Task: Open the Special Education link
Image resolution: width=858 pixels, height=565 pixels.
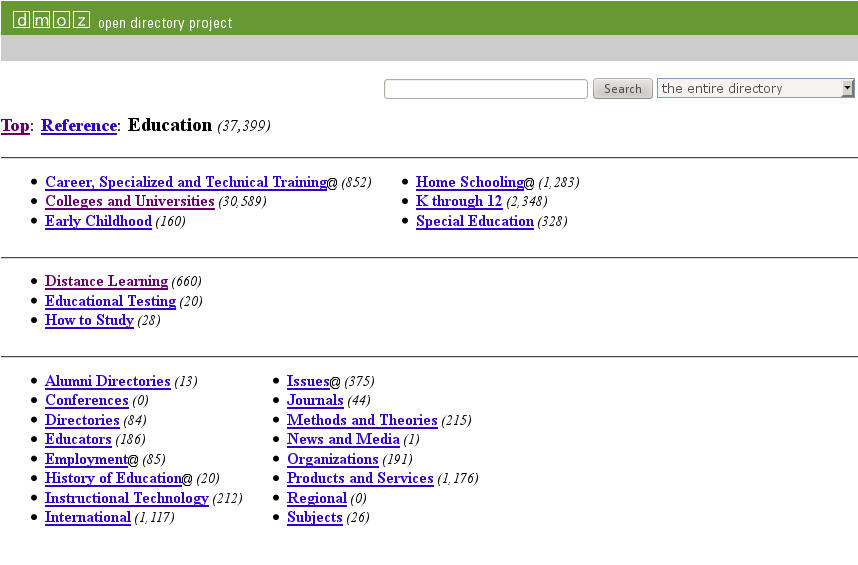Action: [x=474, y=222]
